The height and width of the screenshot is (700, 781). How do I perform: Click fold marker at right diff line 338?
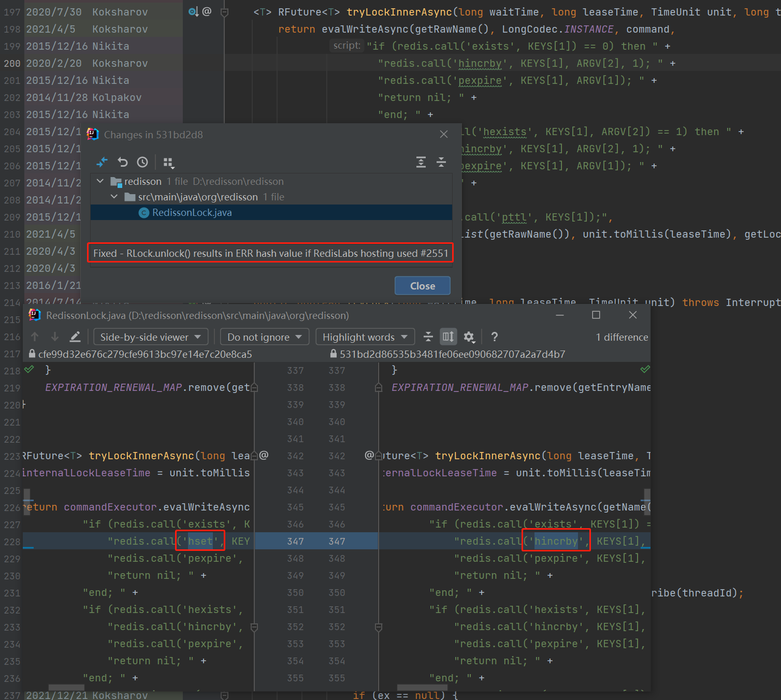pyautogui.click(x=379, y=387)
